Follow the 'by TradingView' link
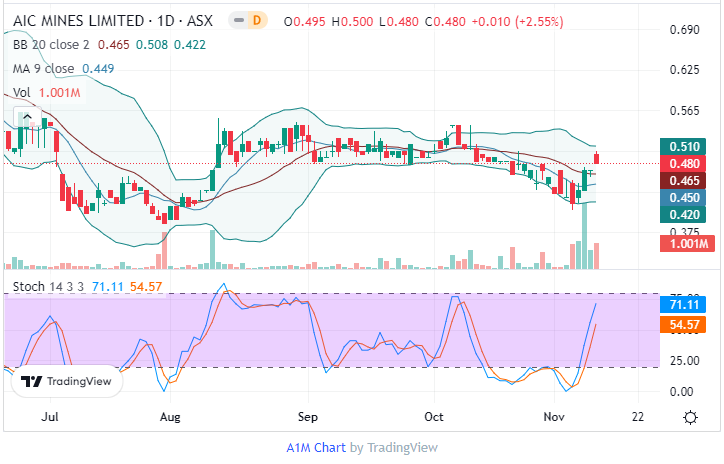This screenshot has height=464, width=724. (x=392, y=447)
